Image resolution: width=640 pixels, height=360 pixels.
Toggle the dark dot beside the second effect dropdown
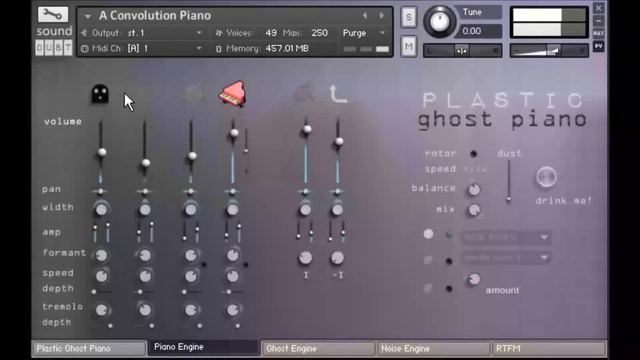click(449, 261)
